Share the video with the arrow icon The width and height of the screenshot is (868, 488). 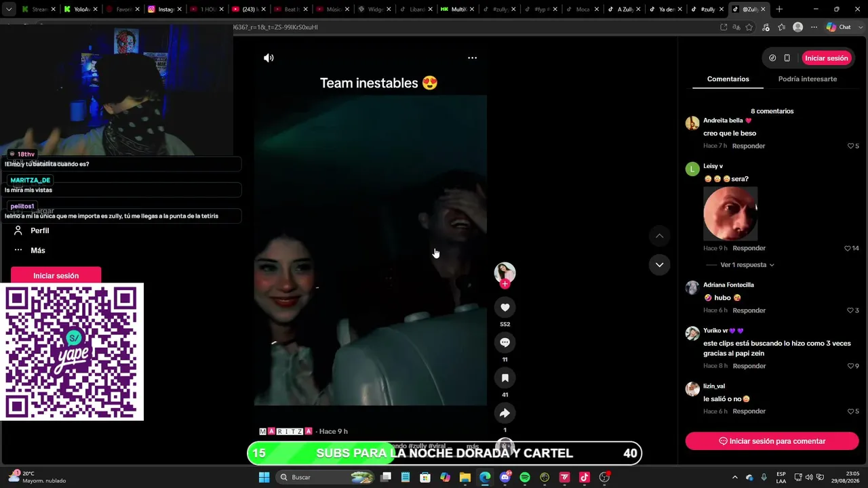tap(505, 413)
